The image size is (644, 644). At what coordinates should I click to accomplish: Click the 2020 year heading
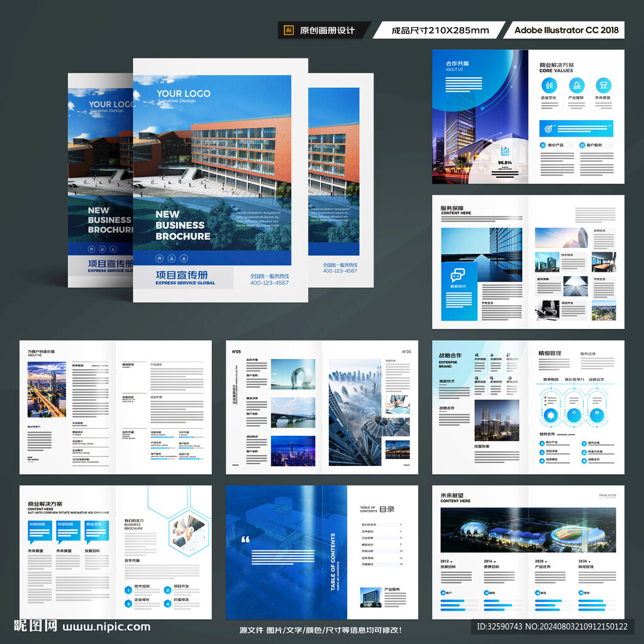[x=540, y=561]
